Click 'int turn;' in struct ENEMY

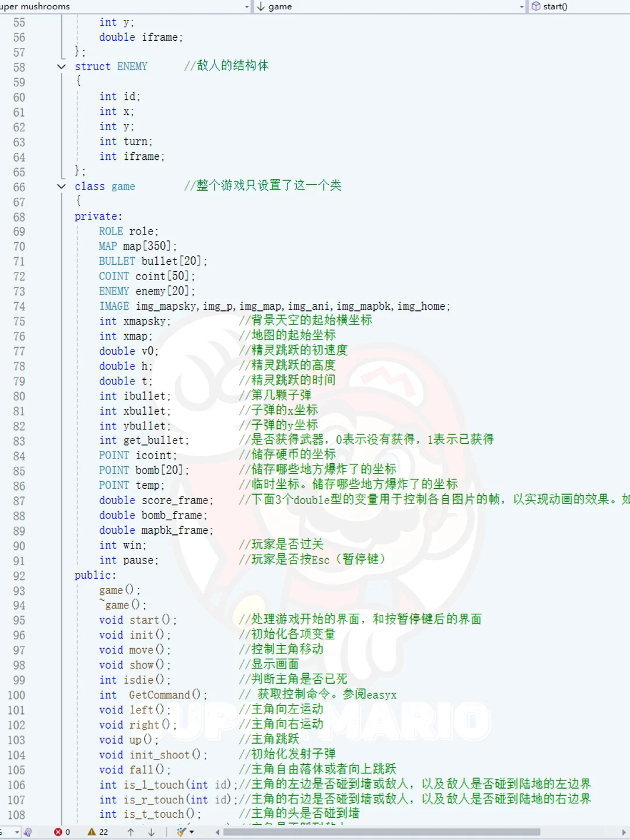click(x=125, y=142)
